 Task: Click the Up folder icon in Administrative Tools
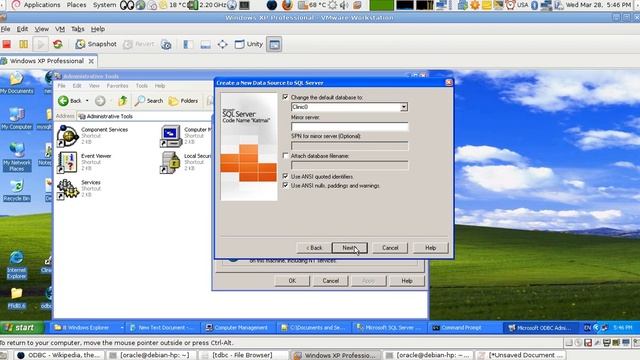tap(122, 100)
